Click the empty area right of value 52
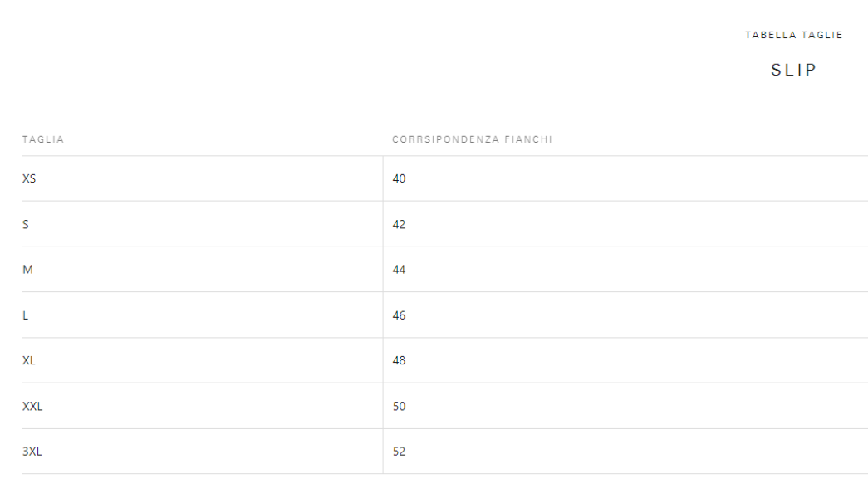Viewport: 868px width, 503px height. coord(636,452)
